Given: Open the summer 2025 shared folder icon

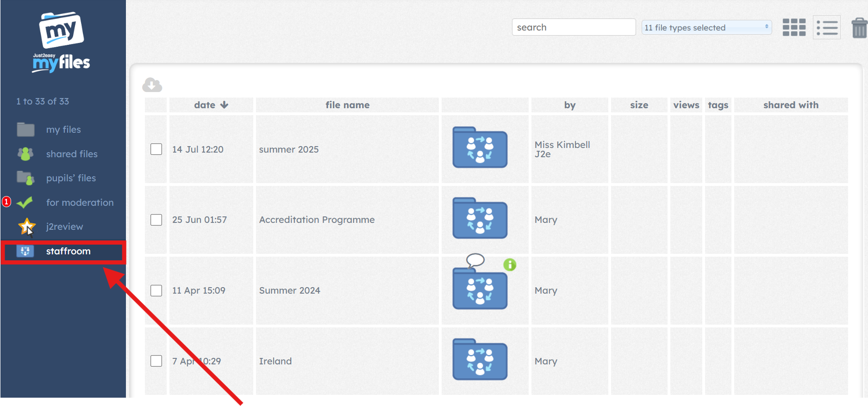Looking at the screenshot, I should [480, 148].
